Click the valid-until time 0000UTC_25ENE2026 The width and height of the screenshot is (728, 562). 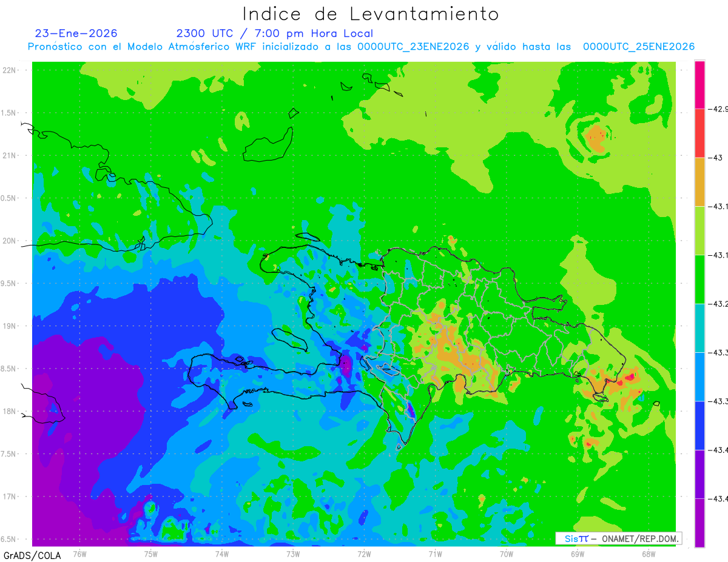tap(639, 47)
